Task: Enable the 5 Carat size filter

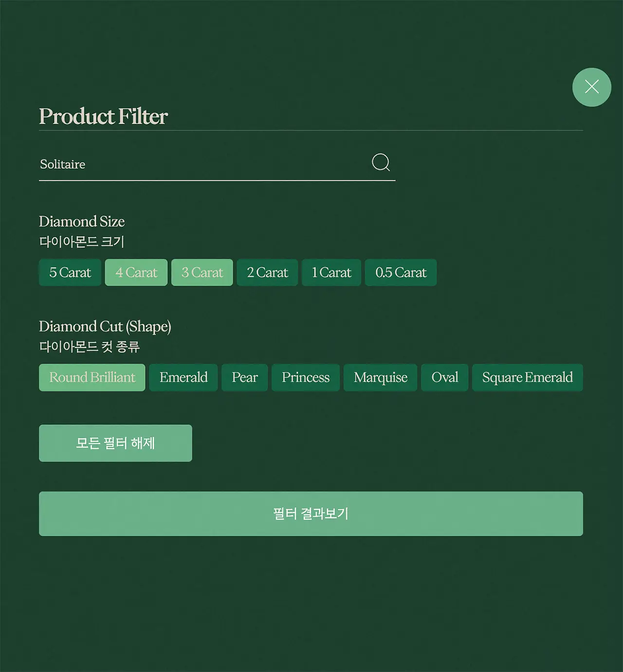Action: 70,272
